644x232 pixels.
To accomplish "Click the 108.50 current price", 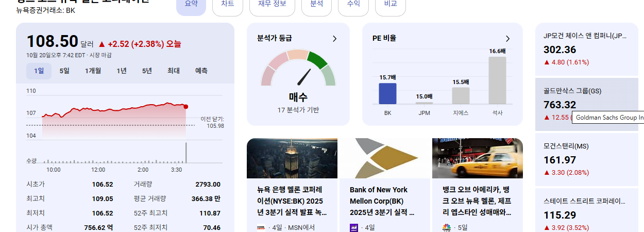I will [x=52, y=41].
